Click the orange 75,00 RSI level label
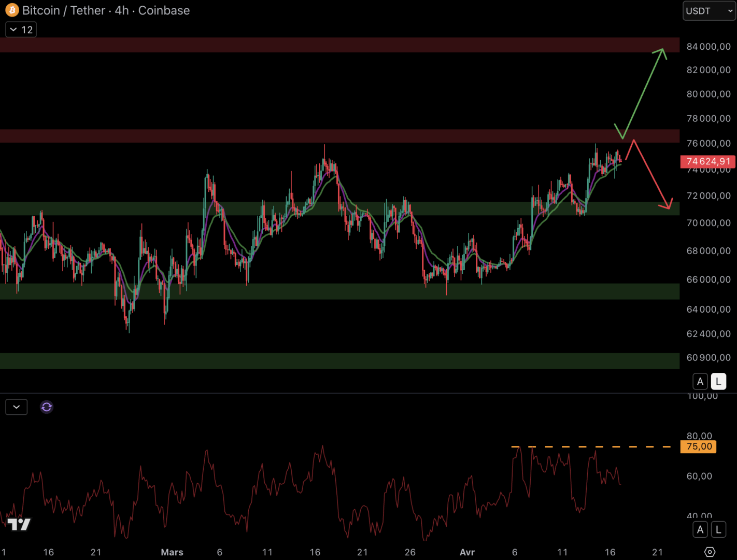 click(x=699, y=446)
